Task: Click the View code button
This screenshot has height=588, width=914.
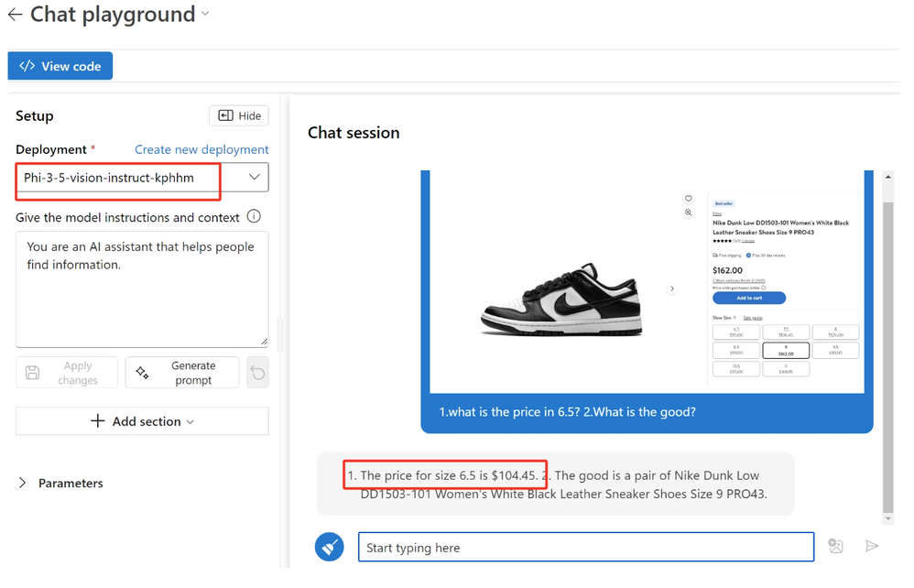Action: [60, 66]
